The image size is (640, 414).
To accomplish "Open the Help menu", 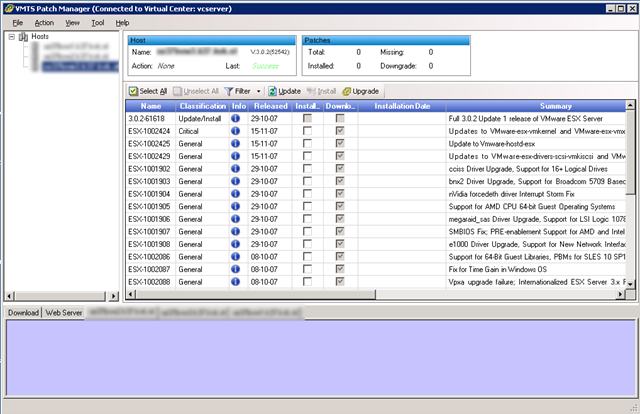I will tap(122, 22).
